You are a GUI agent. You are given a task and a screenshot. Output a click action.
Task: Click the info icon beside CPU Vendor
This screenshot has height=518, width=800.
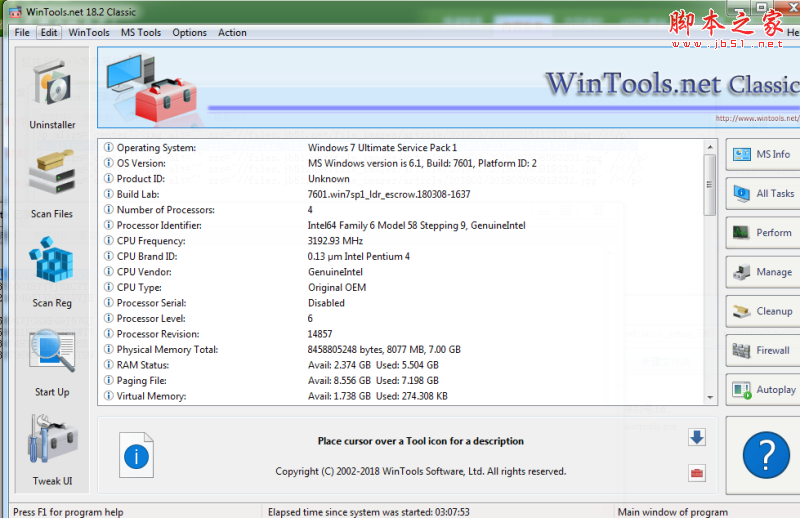click(x=109, y=272)
